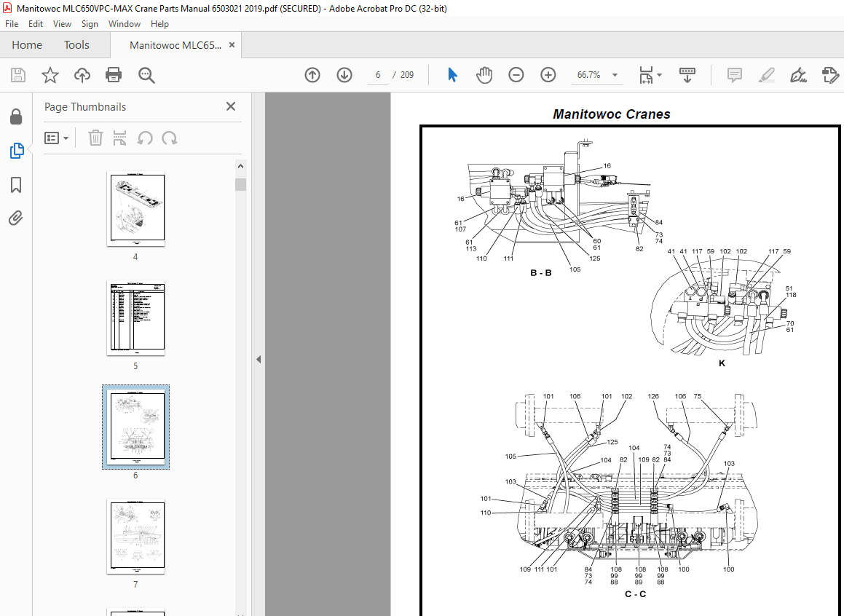The width and height of the screenshot is (844, 616).
Task: Open the Help menu
Action: 159,24
